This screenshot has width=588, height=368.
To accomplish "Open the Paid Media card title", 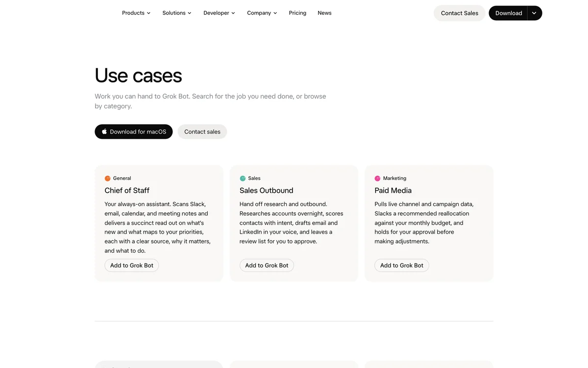I will pyautogui.click(x=393, y=190).
